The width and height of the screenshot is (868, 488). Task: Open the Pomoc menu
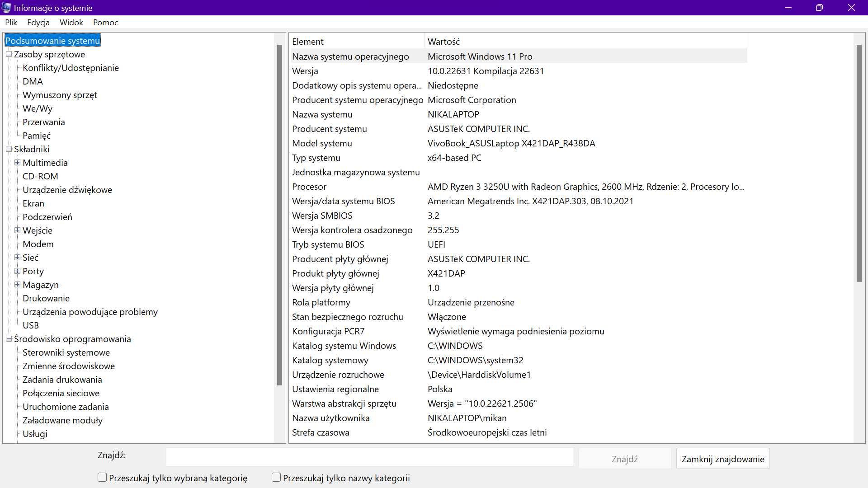pyautogui.click(x=106, y=23)
